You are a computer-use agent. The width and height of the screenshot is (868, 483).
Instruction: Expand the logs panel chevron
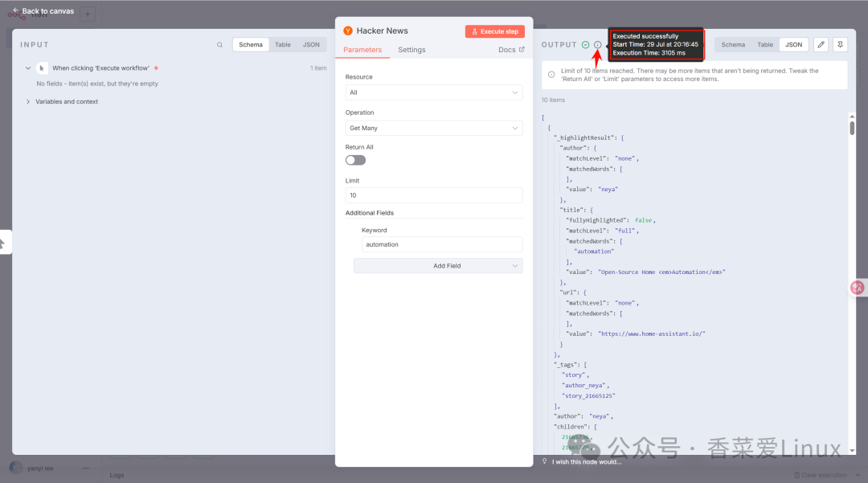pyautogui.click(x=858, y=475)
